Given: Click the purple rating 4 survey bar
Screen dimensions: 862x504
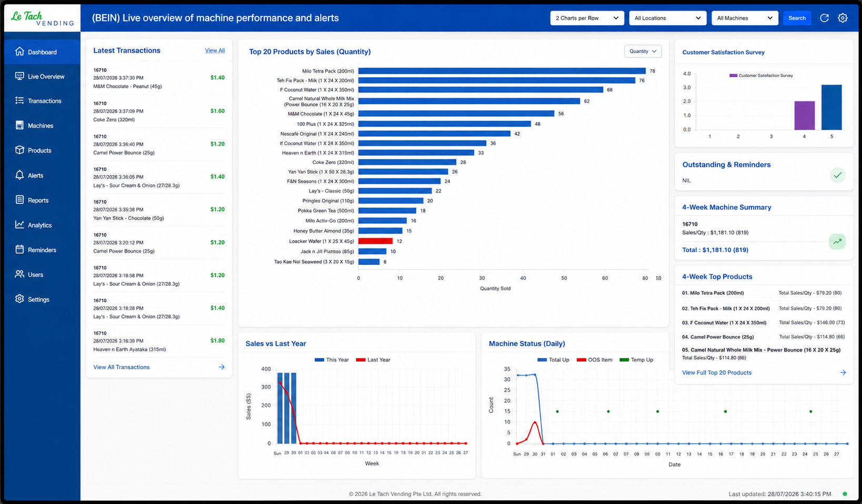Looking at the screenshot, I should click(804, 116).
